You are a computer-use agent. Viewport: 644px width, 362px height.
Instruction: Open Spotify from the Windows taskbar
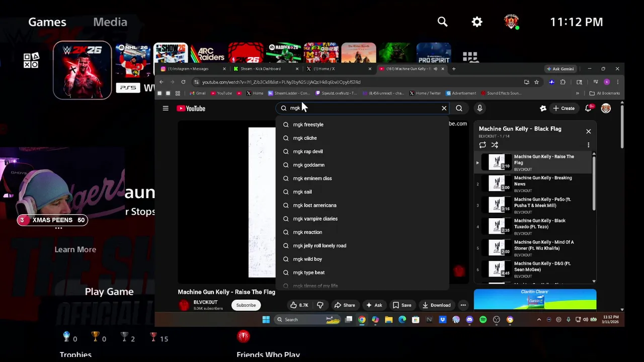tap(483, 320)
